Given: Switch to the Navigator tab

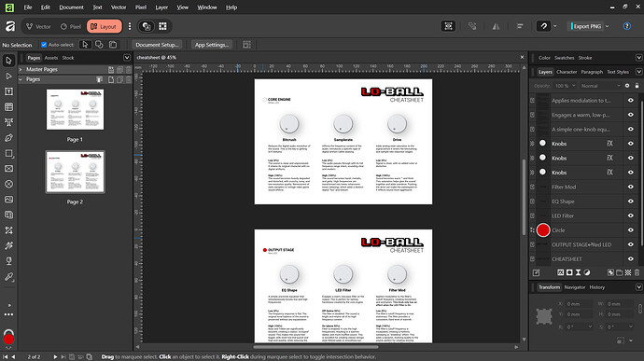Looking at the screenshot, I should click(x=575, y=287).
